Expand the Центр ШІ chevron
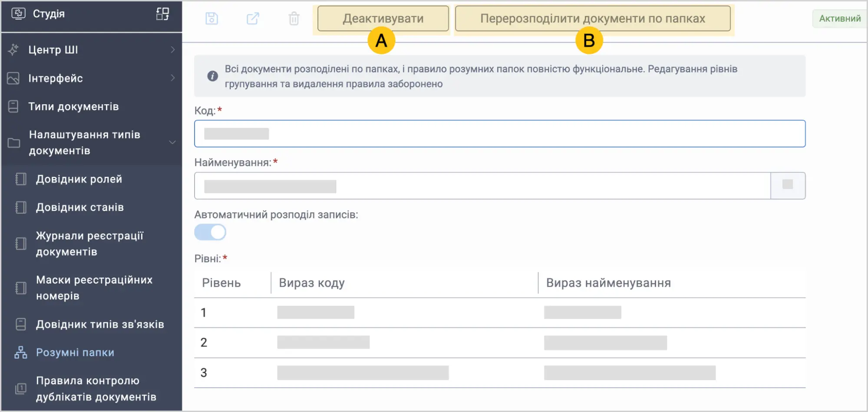Image resolution: width=868 pixels, height=412 pixels. tap(173, 50)
